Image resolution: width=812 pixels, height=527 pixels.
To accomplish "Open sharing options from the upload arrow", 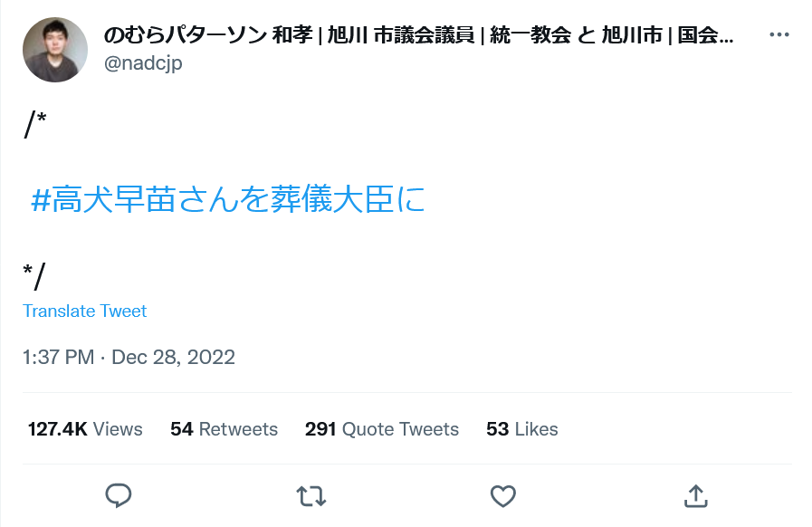I will pos(695,496).
